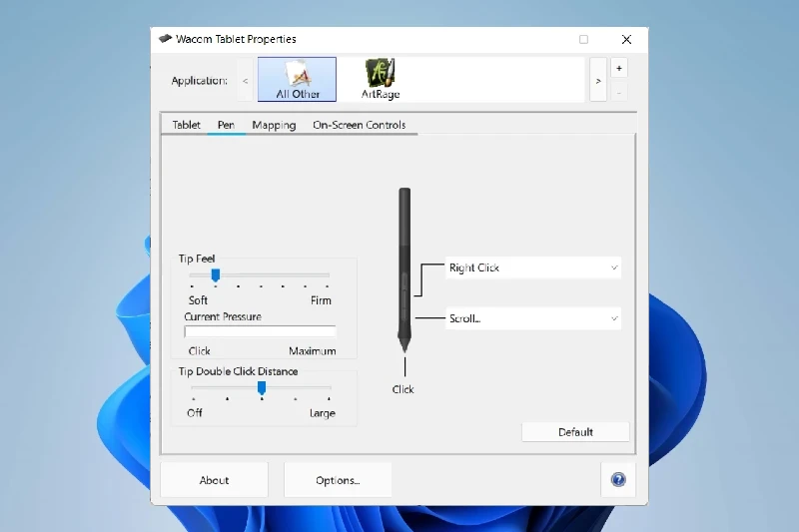Switch to the Mapping tab
Image resolution: width=799 pixels, height=532 pixels.
coord(274,125)
